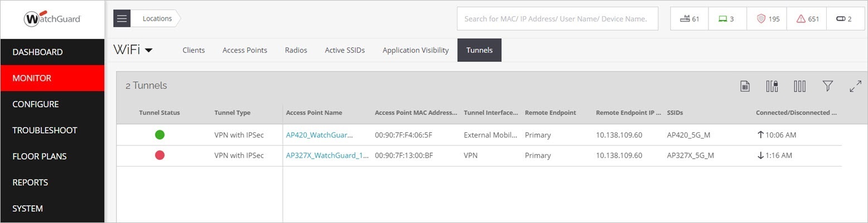Click VPN with IPSec in AP420 row
Screen dimensions: 868x223
tap(239, 135)
